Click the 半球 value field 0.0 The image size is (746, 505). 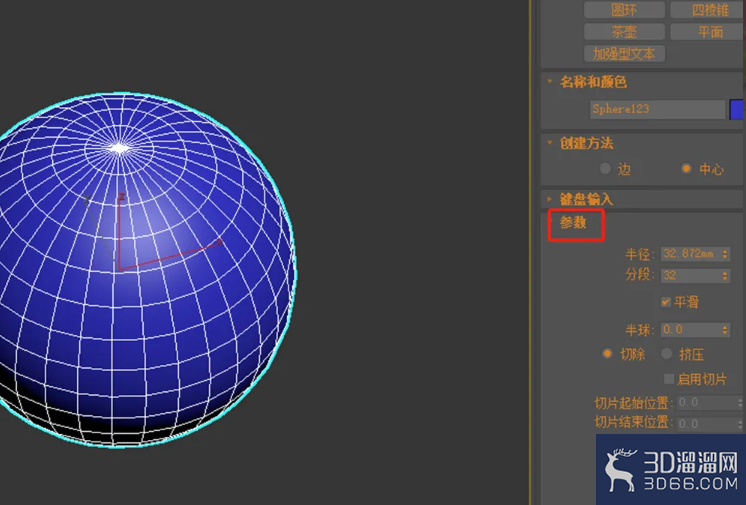point(690,329)
